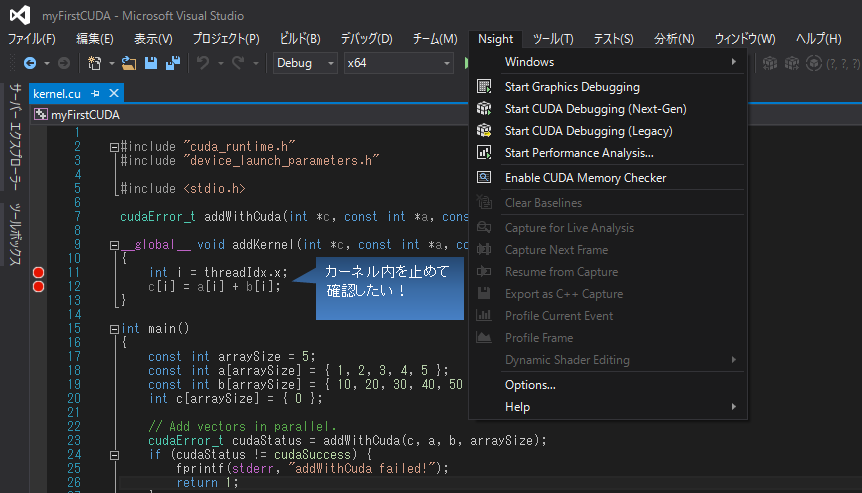Click the Performance Analysis chart icon
Screen dimensions: 862x493
click(x=484, y=152)
